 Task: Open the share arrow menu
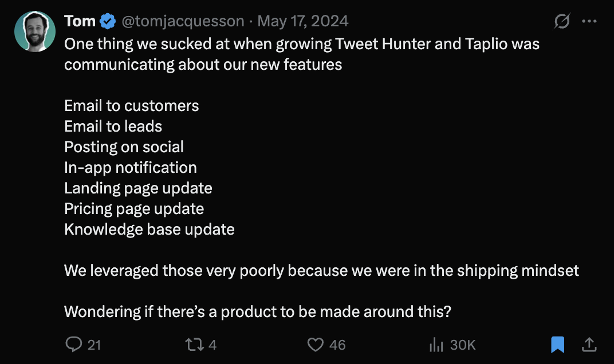(589, 344)
